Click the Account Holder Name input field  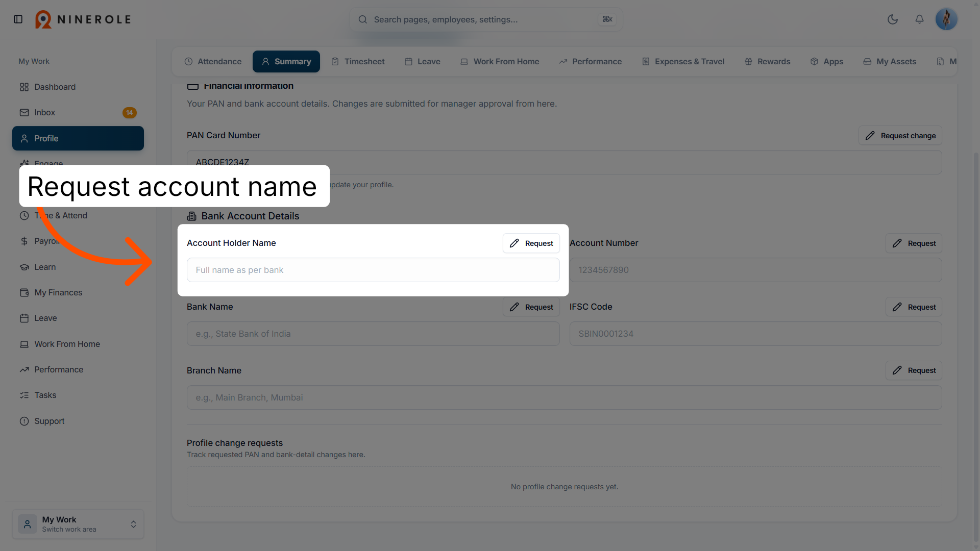tap(373, 270)
